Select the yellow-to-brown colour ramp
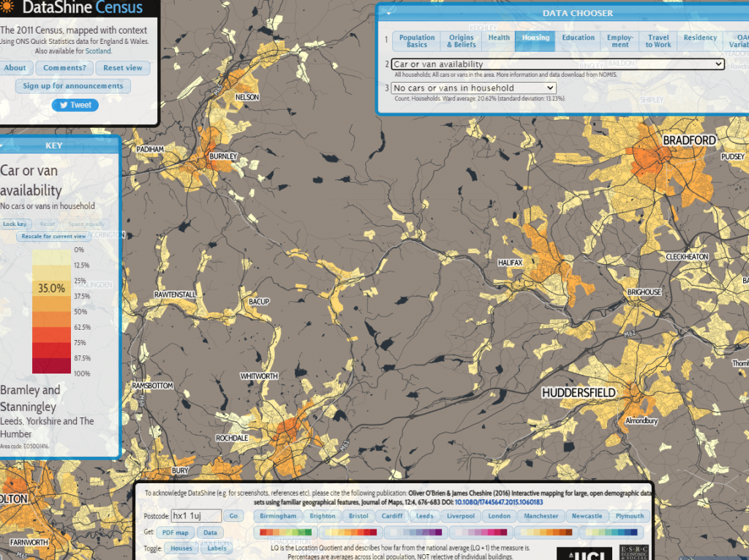Screen dimensions: 749x560 point(546,532)
